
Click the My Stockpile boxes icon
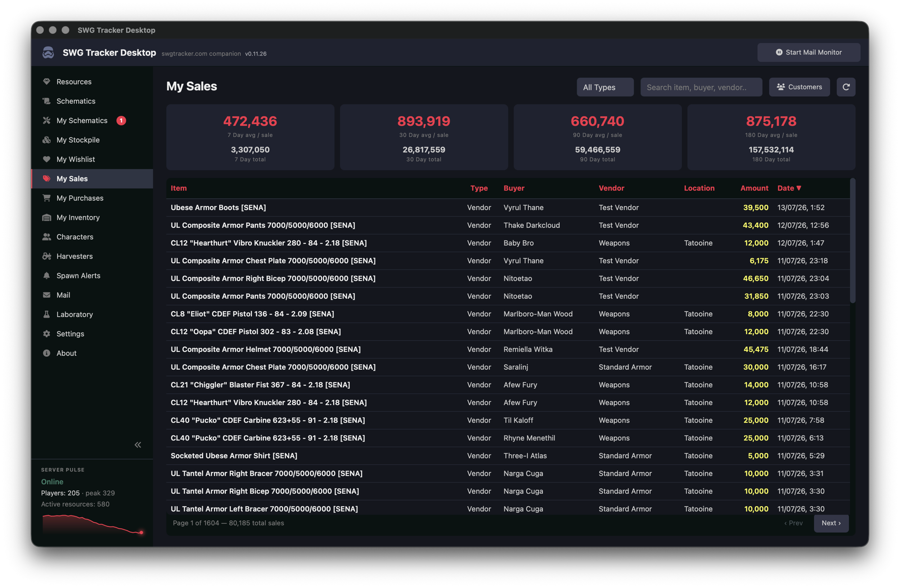(46, 139)
